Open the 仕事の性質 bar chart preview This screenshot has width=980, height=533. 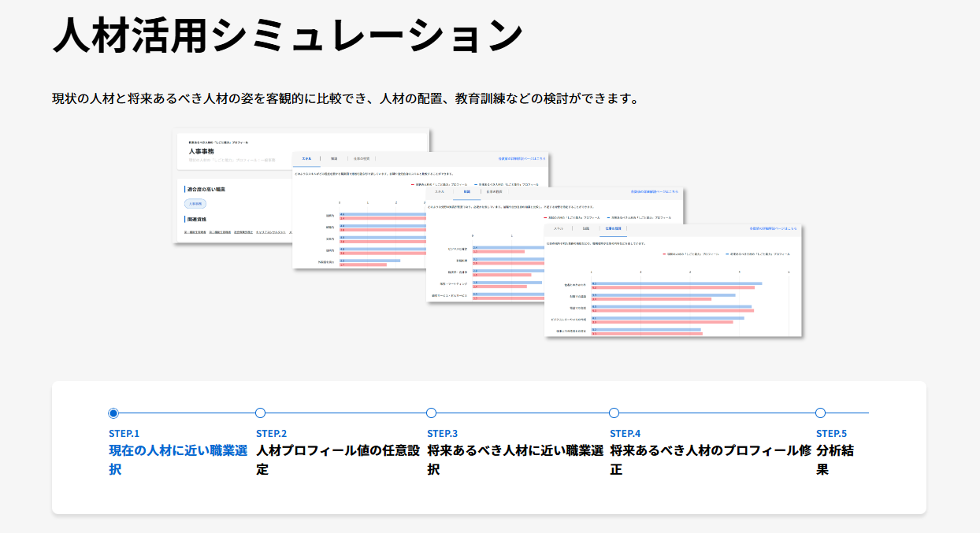(x=673, y=291)
